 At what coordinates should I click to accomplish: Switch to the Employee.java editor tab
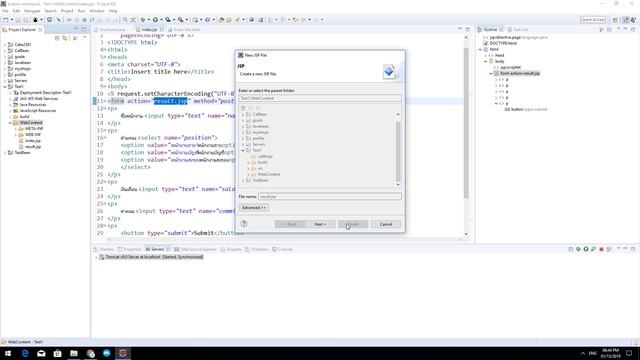point(110,30)
